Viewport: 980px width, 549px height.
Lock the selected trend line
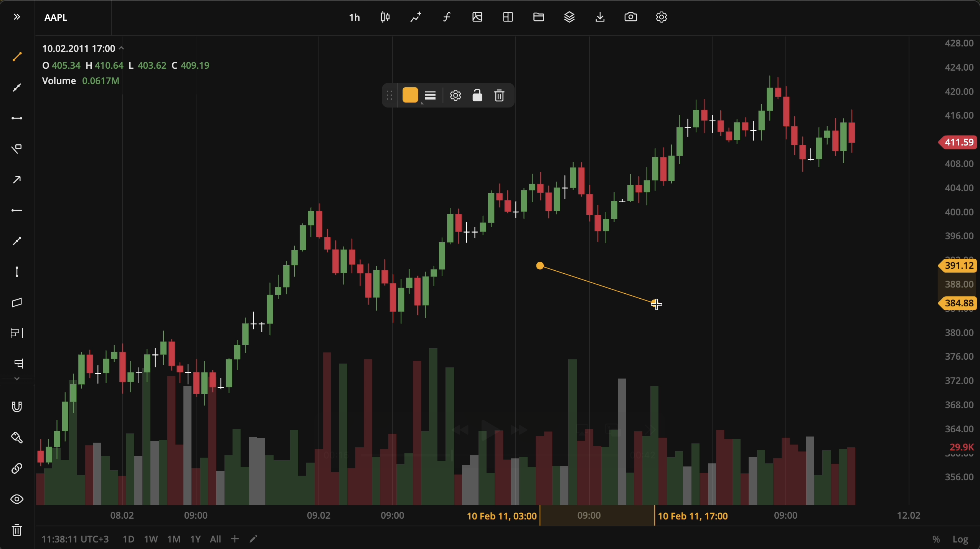477,96
